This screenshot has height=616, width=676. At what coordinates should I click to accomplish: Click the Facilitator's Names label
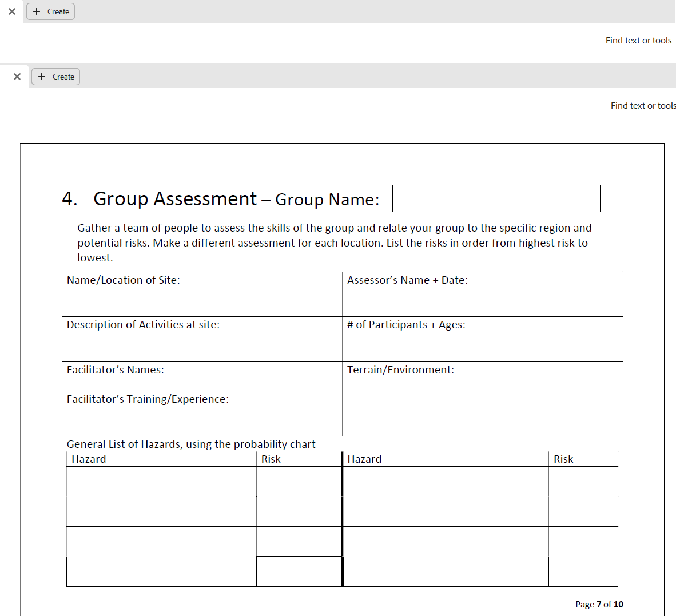click(x=116, y=370)
